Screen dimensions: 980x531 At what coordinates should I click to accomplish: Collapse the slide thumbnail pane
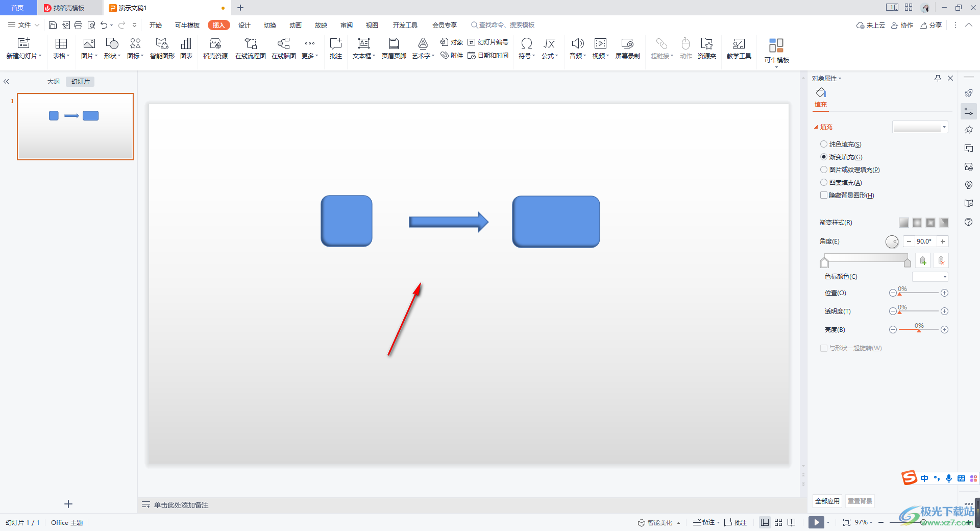(x=6, y=82)
